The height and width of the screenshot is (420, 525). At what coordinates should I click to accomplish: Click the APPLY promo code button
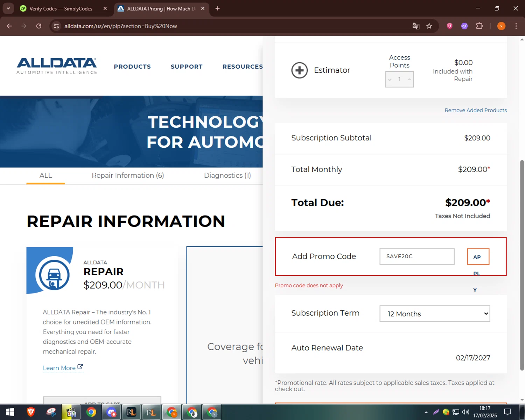pos(478,257)
